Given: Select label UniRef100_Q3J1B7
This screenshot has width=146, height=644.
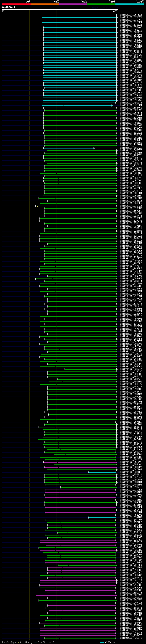Looking at the screenshot, I should [131, 628].
